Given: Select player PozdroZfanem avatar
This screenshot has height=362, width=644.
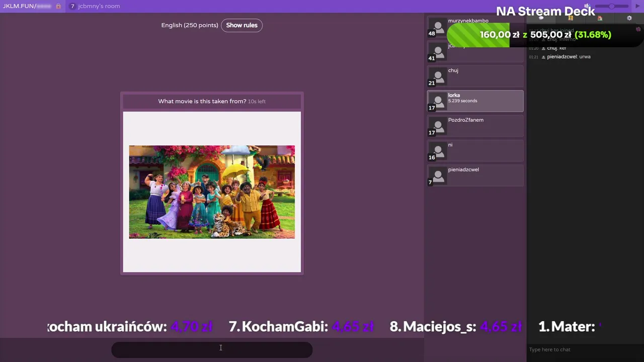Looking at the screenshot, I should pos(437,126).
